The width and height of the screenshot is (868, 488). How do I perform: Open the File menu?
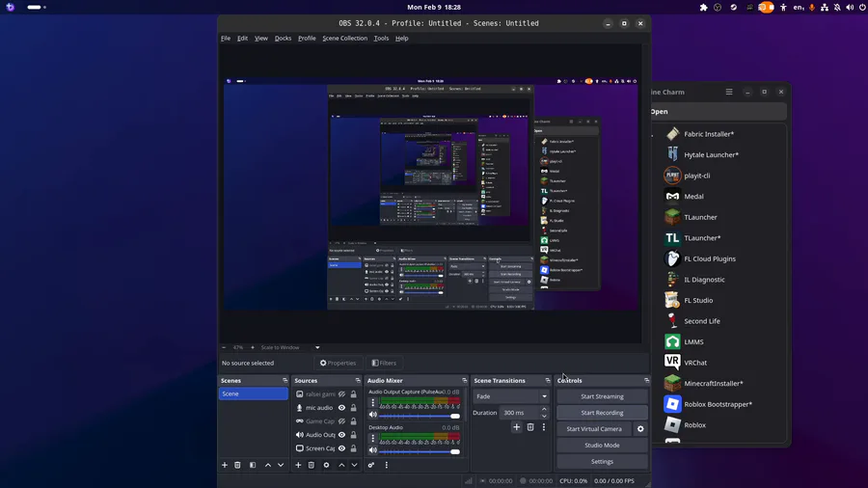click(226, 39)
